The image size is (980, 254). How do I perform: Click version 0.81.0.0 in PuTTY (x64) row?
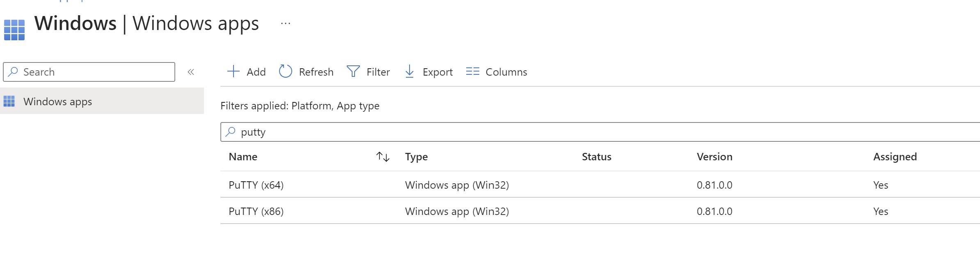[x=714, y=185]
